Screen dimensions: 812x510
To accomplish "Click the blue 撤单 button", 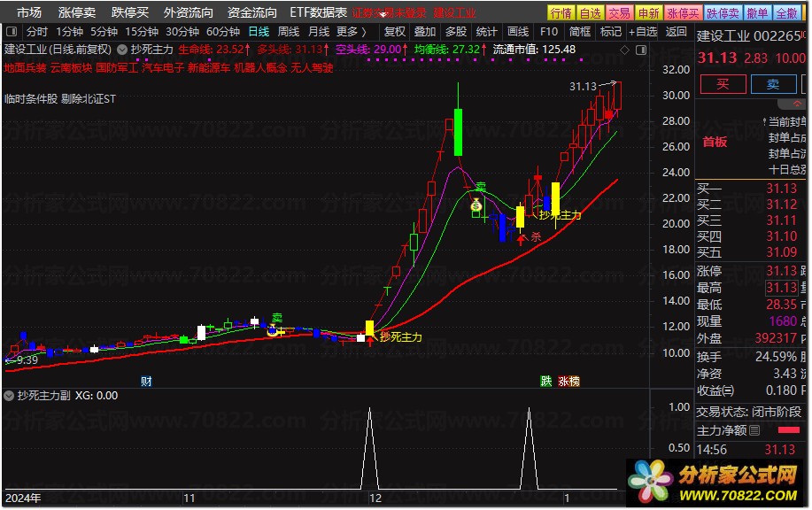I will (x=757, y=13).
